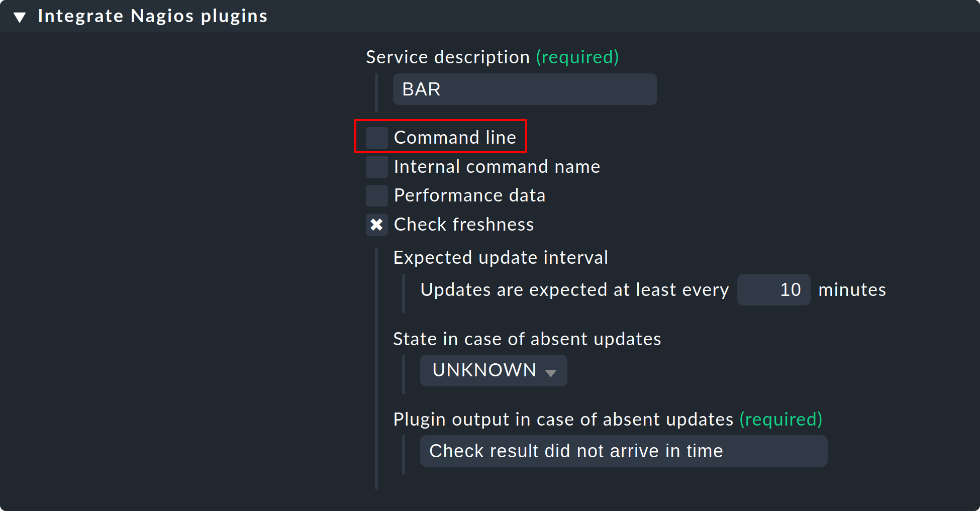Enable the Performance data checkbox
Viewport: 980px width, 511px height.
point(376,195)
